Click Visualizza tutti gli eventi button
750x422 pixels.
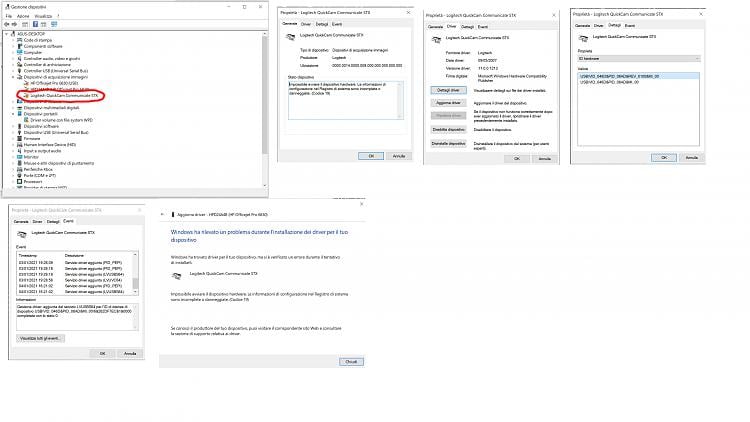[x=40, y=338]
